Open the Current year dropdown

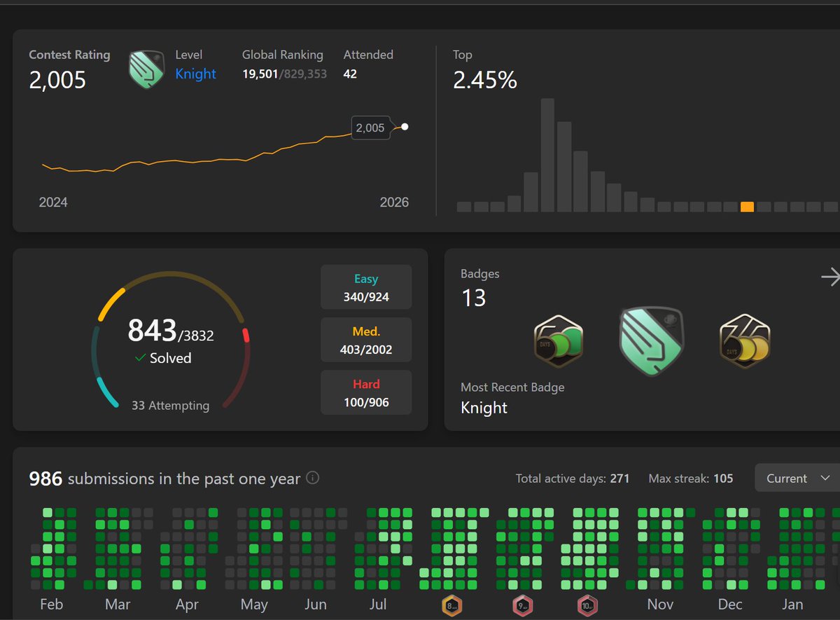(x=797, y=478)
